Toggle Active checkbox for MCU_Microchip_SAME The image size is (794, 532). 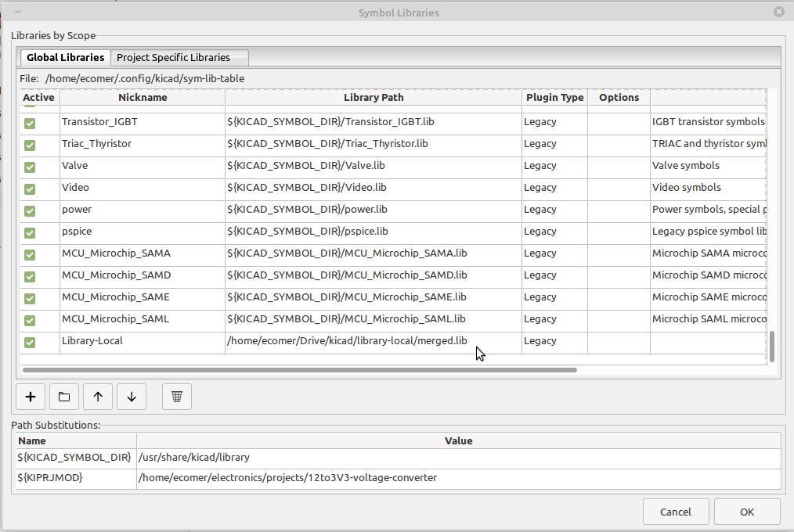coord(30,298)
